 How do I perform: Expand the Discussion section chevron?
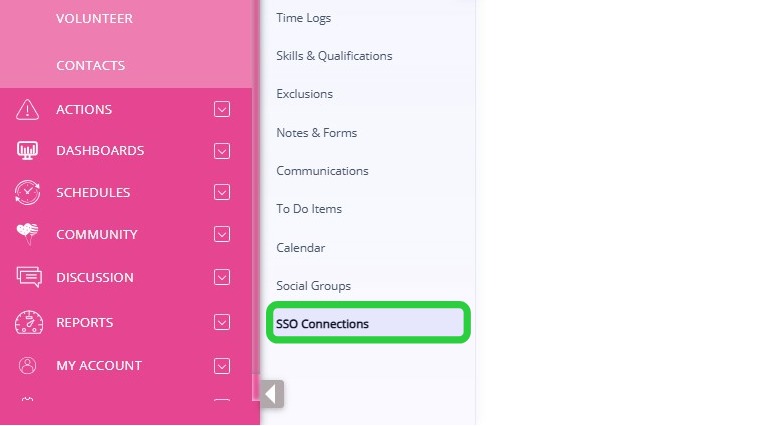[x=222, y=277]
